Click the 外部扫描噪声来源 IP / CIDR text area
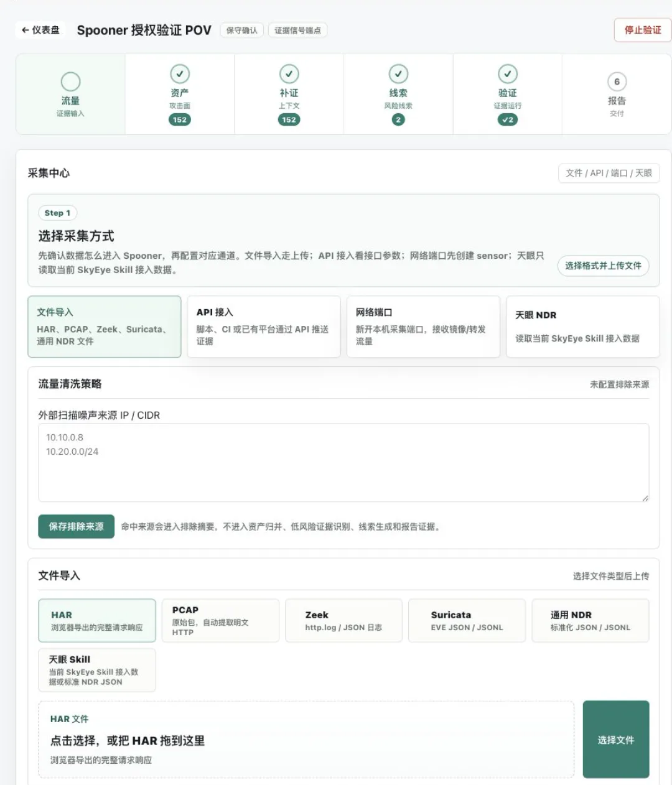672x785 pixels. click(343, 462)
